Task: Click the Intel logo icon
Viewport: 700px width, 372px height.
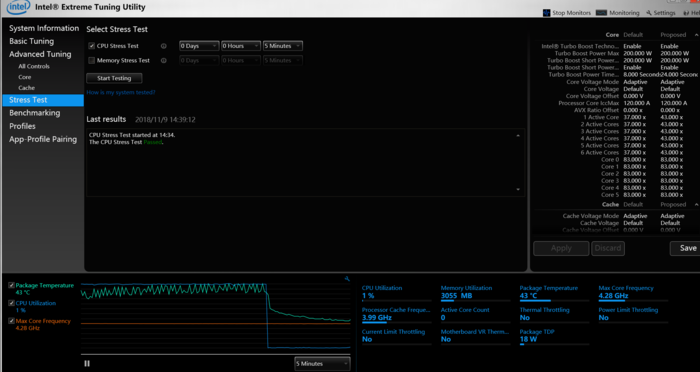Action: (x=18, y=7)
